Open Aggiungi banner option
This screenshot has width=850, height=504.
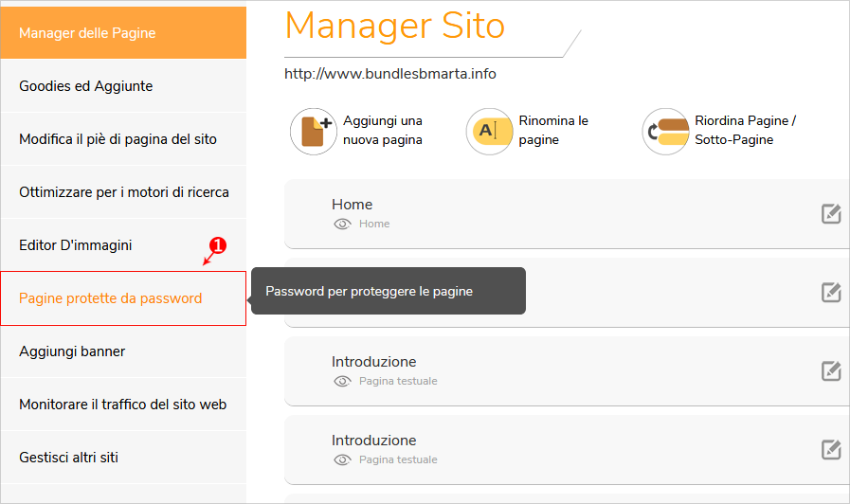point(123,351)
